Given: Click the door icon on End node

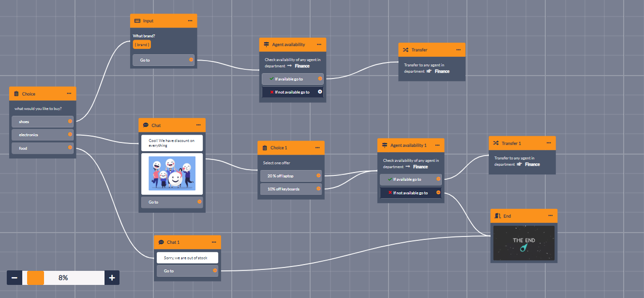Looking at the screenshot, I should coord(498,216).
